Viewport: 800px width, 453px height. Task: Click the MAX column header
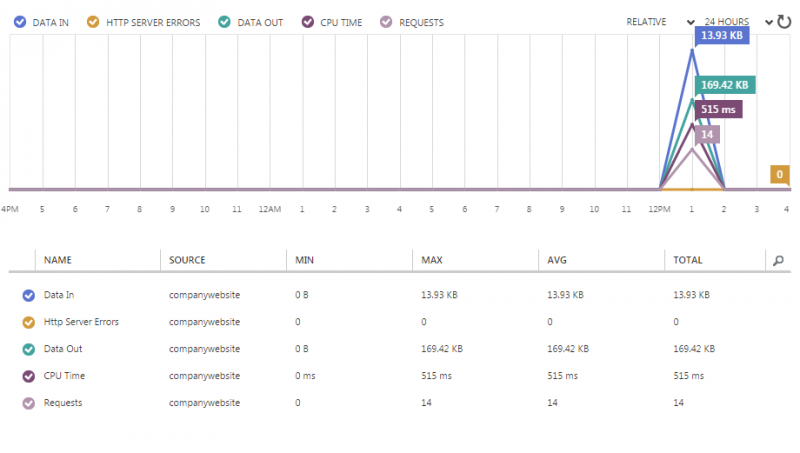point(431,260)
